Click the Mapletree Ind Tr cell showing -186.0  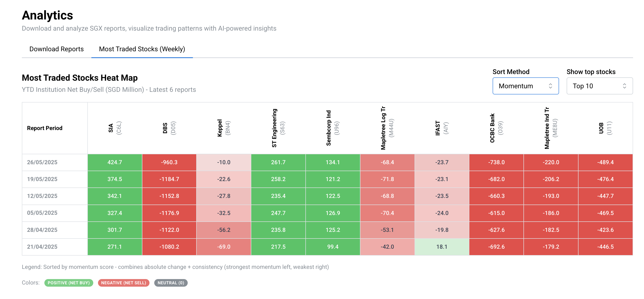[551, 213]
